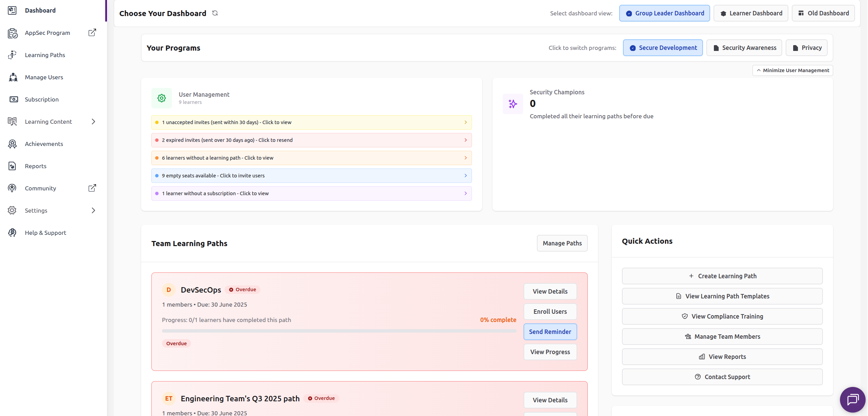This screenshot has width=868, height=416.
Task: Click View Learning Path Templates
Action: click(722, 296)
